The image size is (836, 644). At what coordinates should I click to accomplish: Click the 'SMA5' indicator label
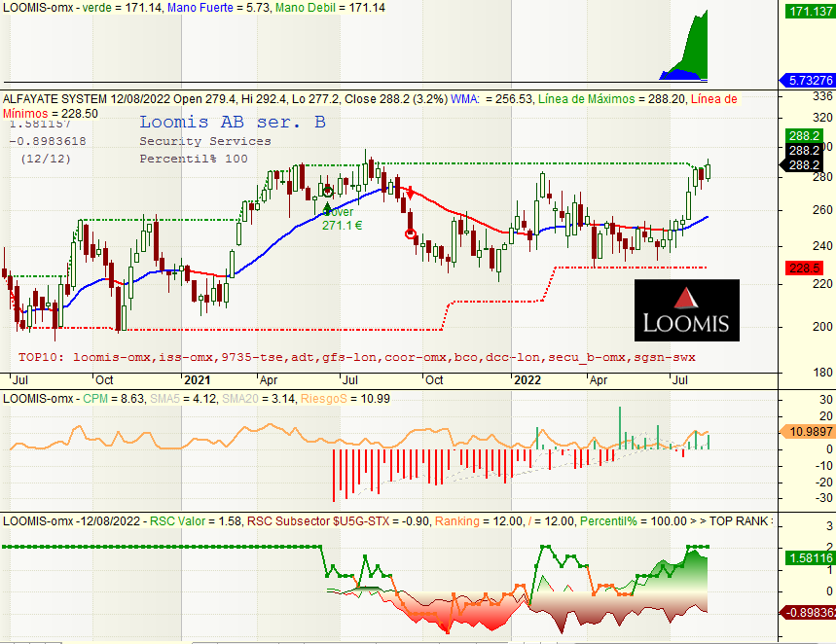coord(163,399)
